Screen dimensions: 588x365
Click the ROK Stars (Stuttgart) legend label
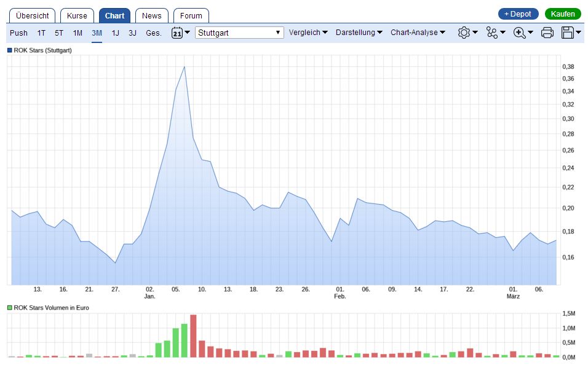tap(43, 50)
